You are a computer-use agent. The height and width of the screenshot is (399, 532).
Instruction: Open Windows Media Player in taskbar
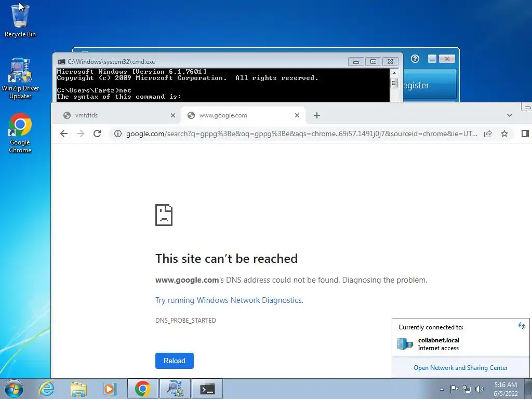110,389
